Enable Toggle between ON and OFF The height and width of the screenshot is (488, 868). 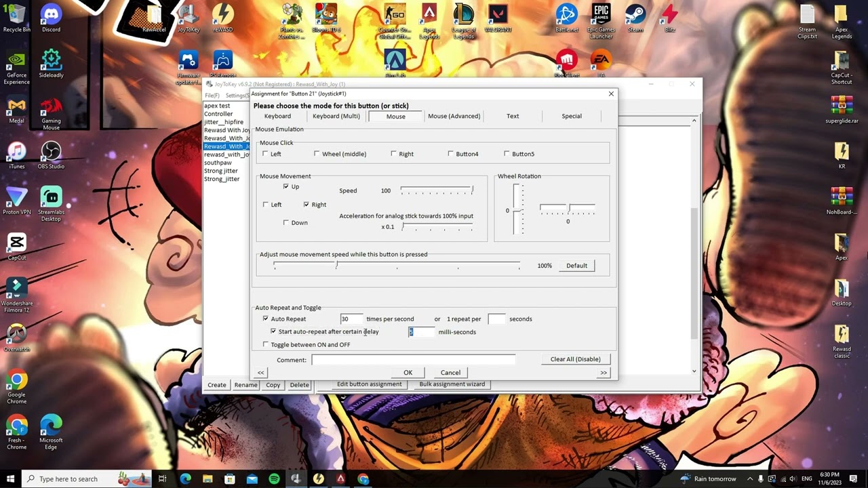click(x=266, y=344)
